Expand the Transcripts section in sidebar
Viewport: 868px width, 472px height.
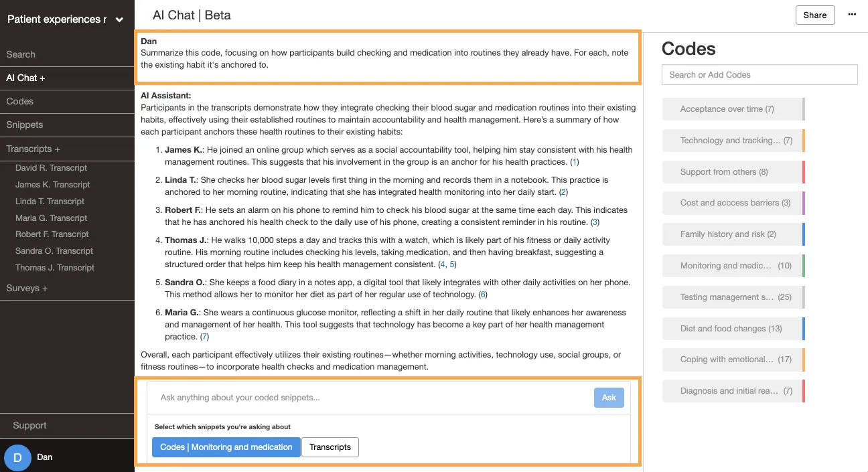pos(33,149)
